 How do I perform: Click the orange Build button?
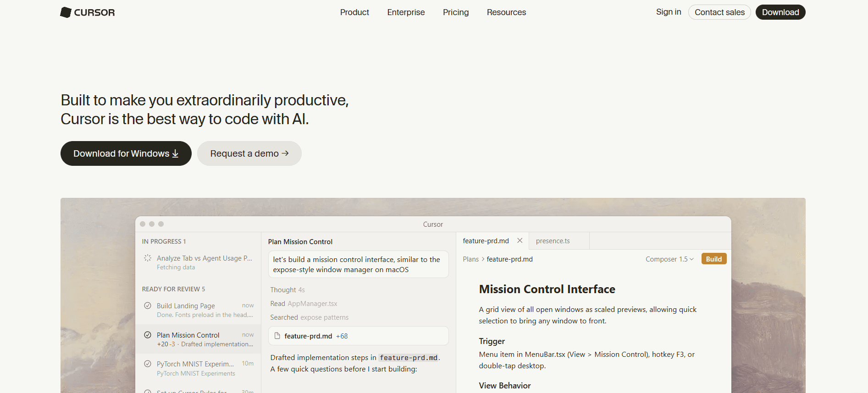point(713,259)
